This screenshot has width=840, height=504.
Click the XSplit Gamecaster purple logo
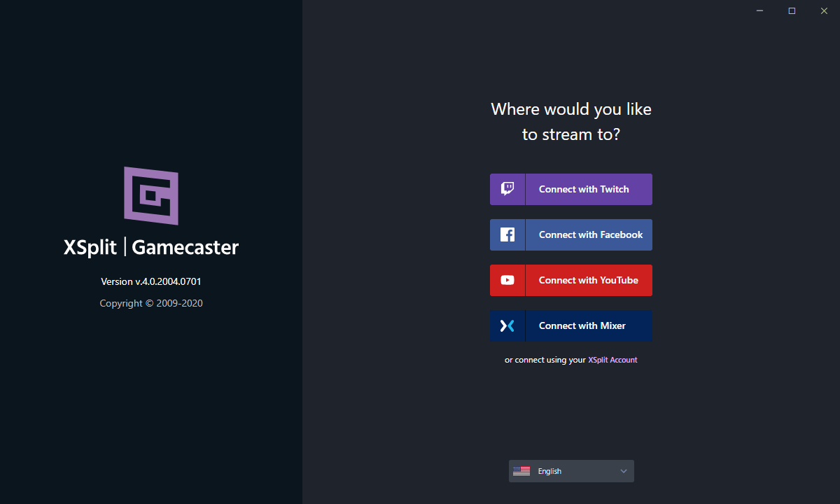[x=151, y=195]
